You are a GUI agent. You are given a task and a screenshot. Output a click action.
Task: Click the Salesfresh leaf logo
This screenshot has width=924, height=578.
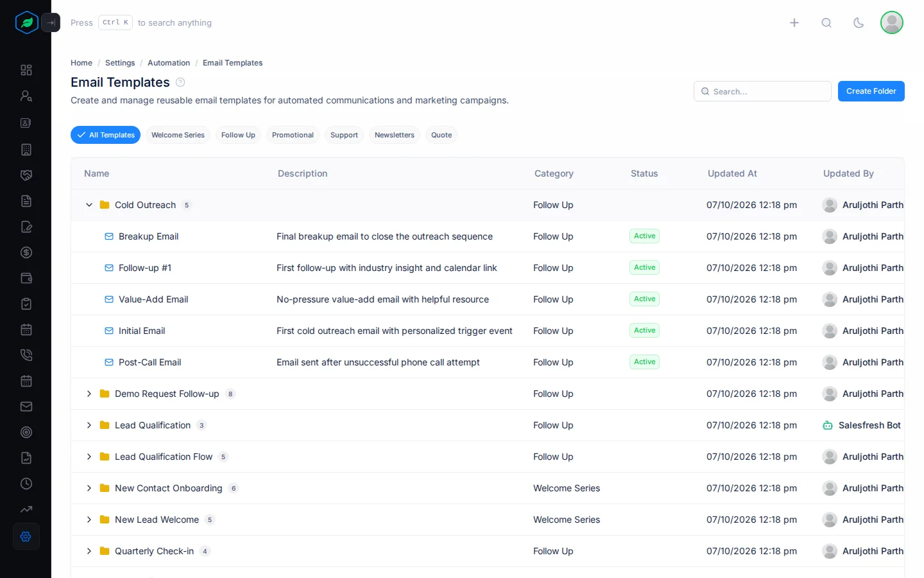click(x=27, y=22)
